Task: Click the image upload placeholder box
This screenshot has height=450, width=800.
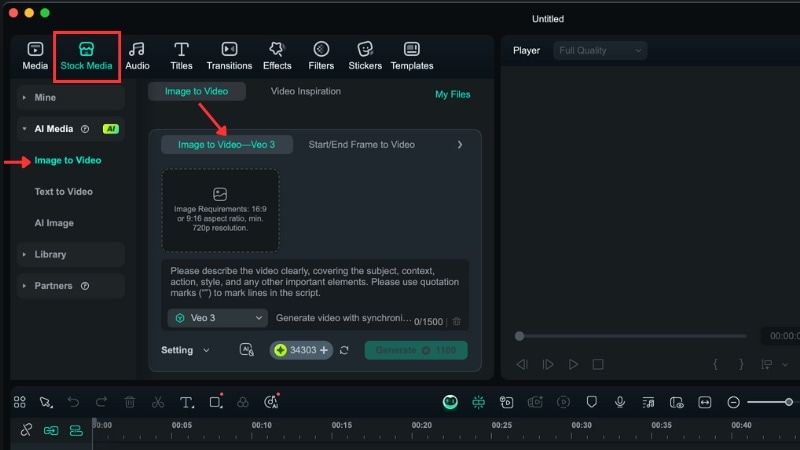Action: pyautogui.click(x=220, y=211)
